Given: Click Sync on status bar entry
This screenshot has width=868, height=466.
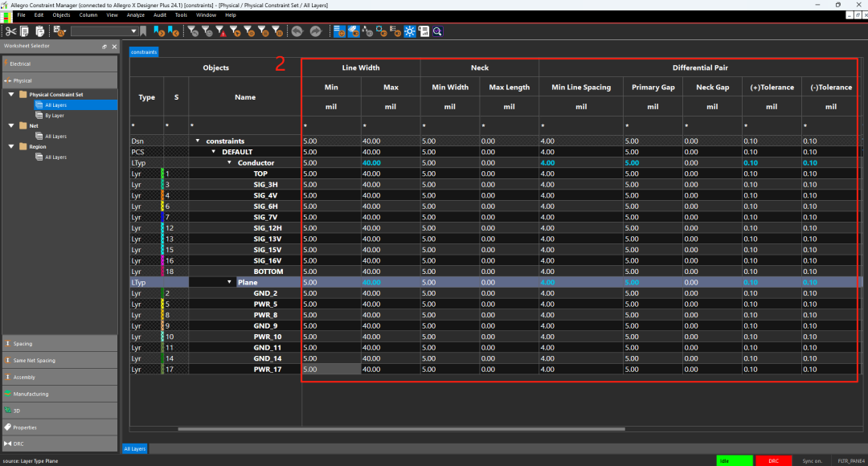Looking at the screenshot, I should (812, 460).
